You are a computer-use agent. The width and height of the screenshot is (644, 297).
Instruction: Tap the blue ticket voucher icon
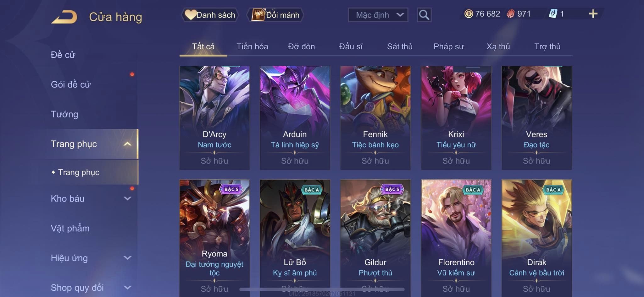click(x=553, y=14)
